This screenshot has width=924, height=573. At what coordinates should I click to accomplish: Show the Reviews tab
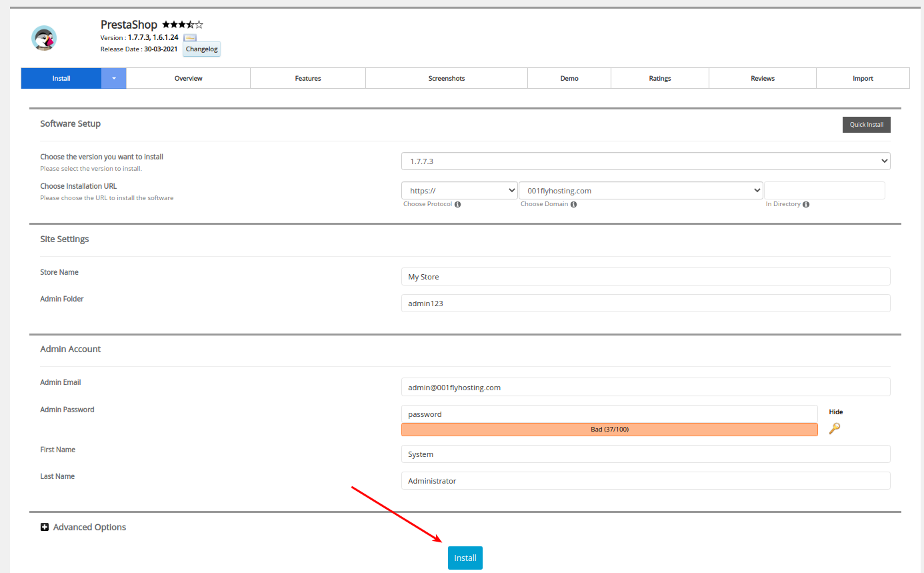pyautogui.click(x=763, y=78)
